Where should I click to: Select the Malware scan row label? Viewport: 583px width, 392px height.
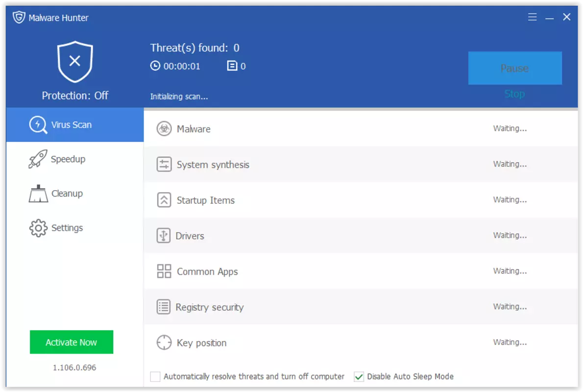click(x=194, y=129)
